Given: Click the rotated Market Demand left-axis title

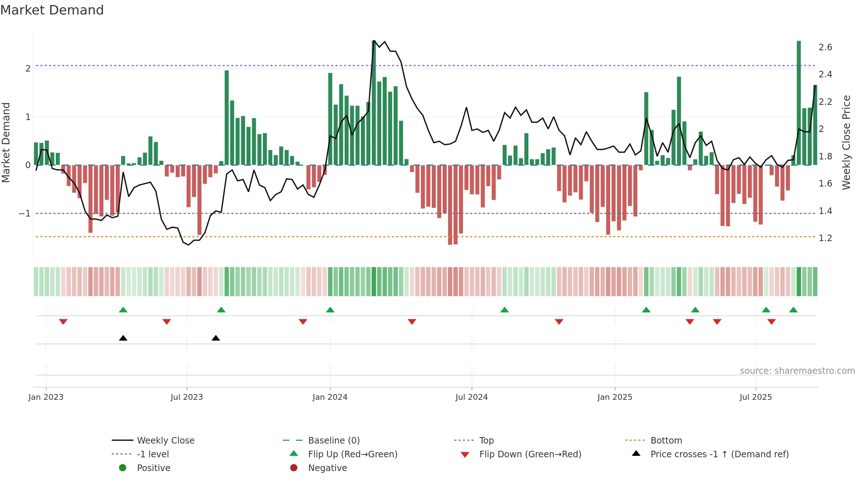Looking at the screenshot, I should (x=6, y=142).
